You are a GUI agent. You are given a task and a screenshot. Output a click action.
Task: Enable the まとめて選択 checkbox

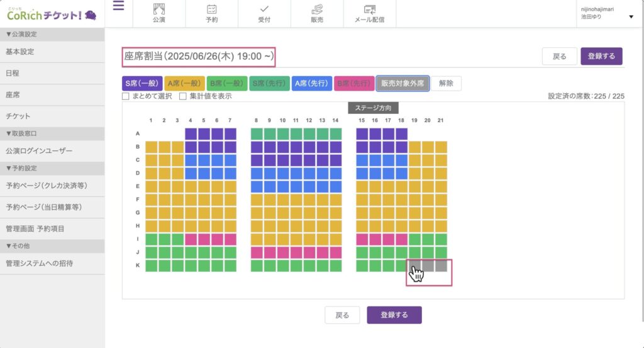point(126,96)
